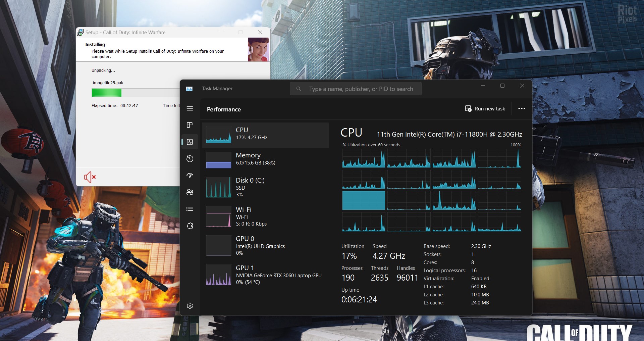Click the 96011 handles value
644x341 pixels.
pyautogui.click(x=408, y=278)
